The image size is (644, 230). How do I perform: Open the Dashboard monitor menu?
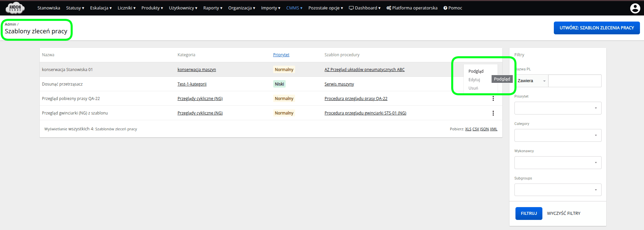[x=364, y=8]
